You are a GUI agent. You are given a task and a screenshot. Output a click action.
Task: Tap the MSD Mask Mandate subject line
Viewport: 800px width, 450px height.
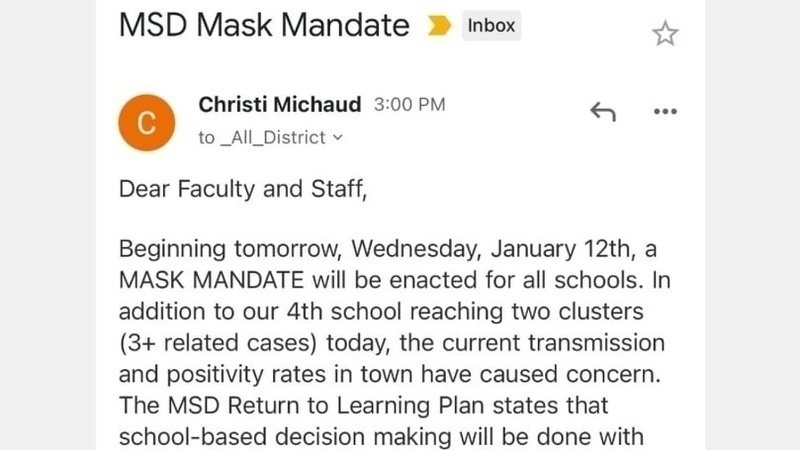point(264,26)
